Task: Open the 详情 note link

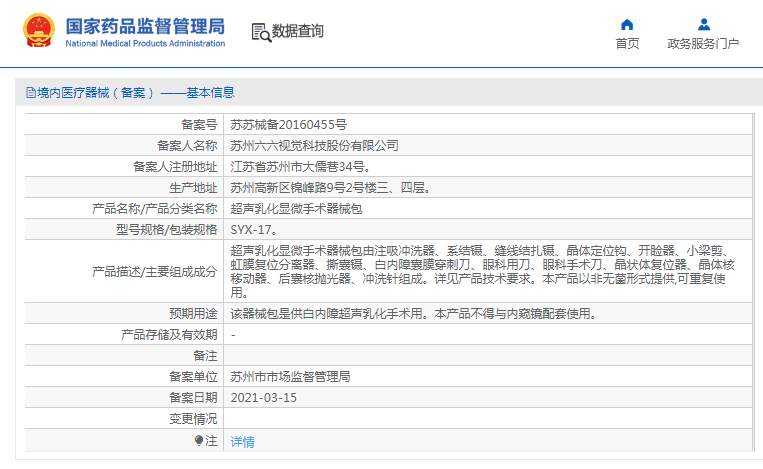Action: click(x=242, y=442)
